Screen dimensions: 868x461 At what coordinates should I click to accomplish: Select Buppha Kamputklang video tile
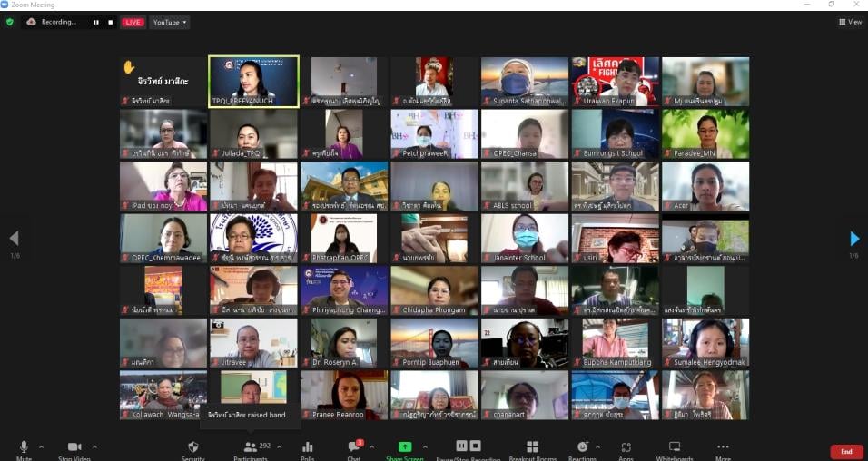coord(615,342)
